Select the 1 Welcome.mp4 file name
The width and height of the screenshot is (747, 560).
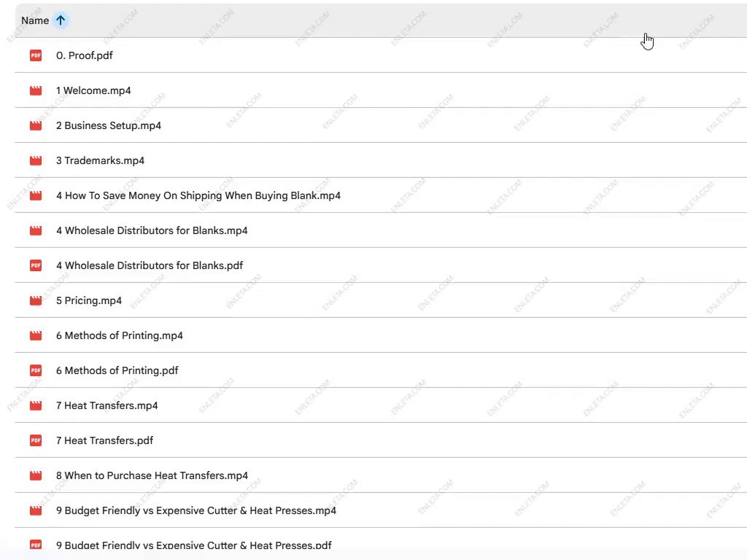(x=93, y=90)
